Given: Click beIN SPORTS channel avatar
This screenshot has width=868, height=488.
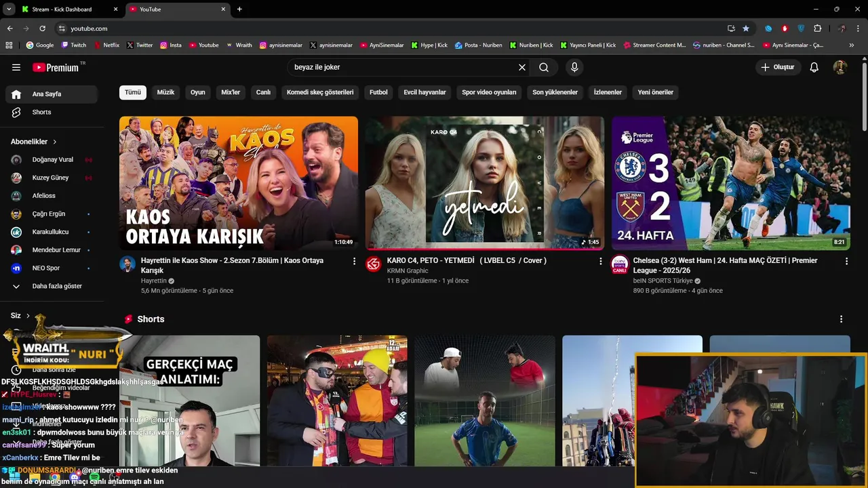Looking at the screenshot, I should click(x=620, y=264).
